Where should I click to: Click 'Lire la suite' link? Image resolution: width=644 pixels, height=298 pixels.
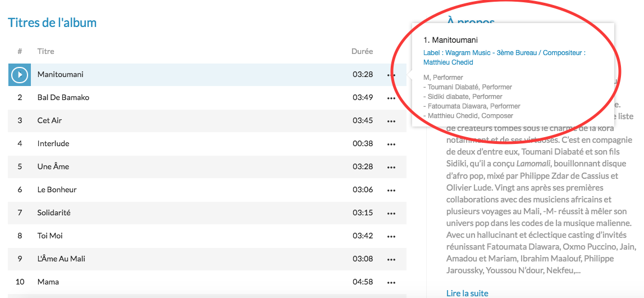tap(467, 293)
